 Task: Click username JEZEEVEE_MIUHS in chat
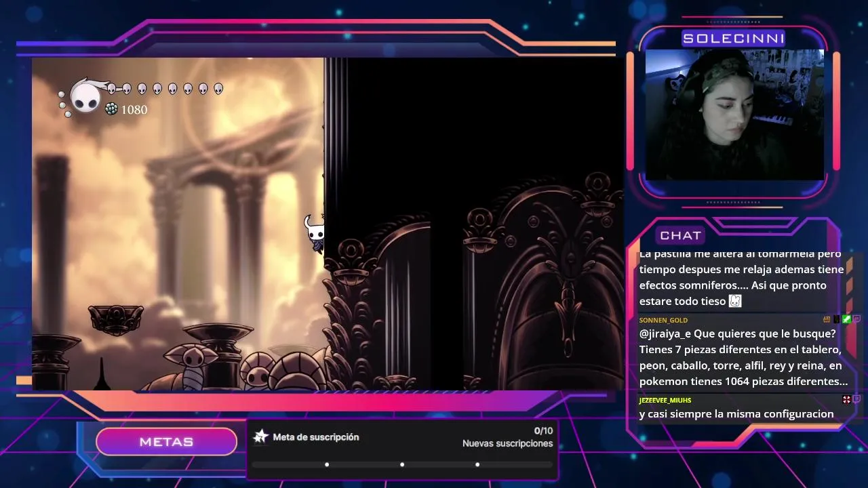(x=665, y=400)
